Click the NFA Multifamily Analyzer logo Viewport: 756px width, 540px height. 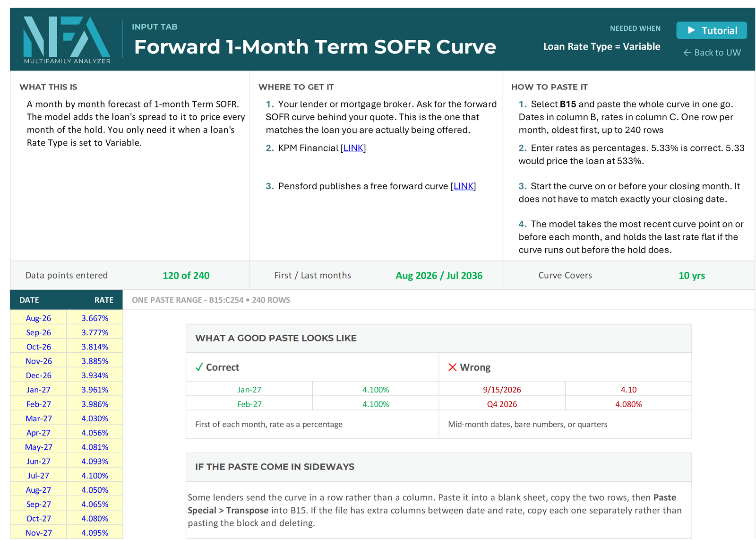pos(67,40)
